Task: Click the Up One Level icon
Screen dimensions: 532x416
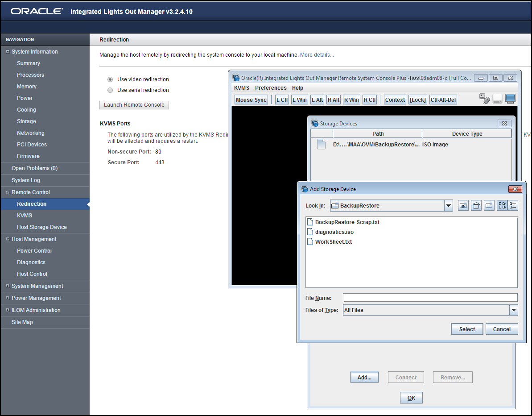Action: tap(463, 205)
